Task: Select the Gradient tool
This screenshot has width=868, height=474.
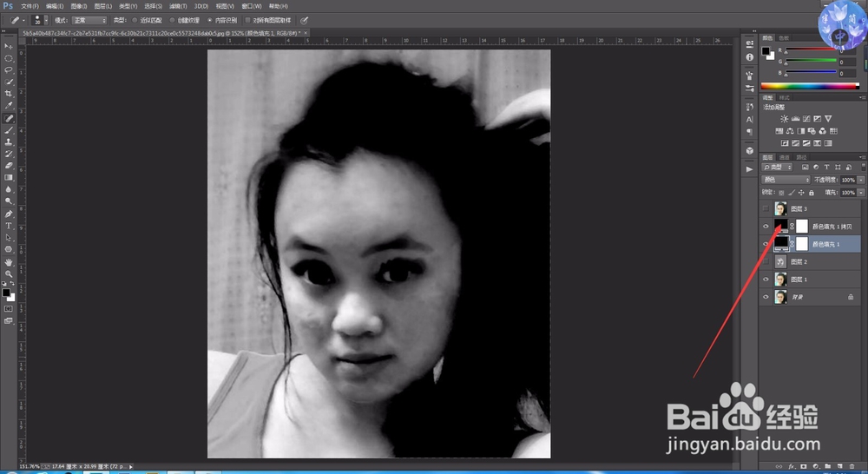Action: [9, 178]
